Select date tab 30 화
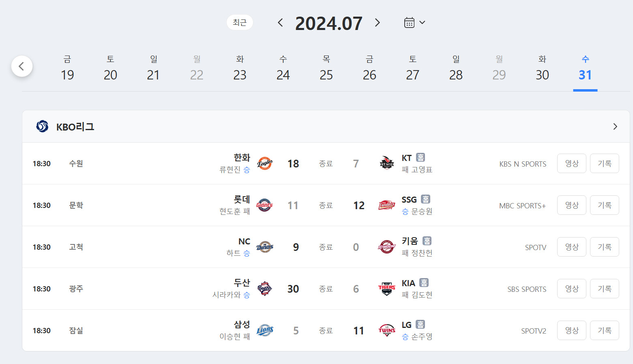 coord(542,69)
